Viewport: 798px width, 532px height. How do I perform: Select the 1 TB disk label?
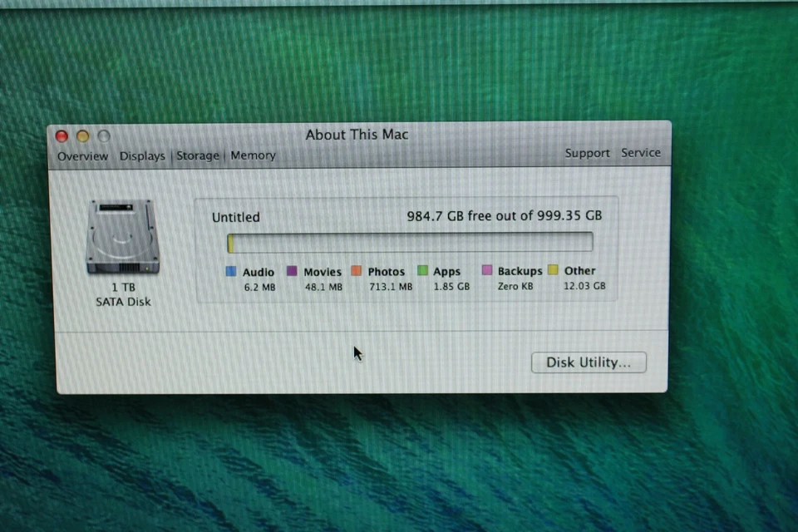tap(122, 287)
